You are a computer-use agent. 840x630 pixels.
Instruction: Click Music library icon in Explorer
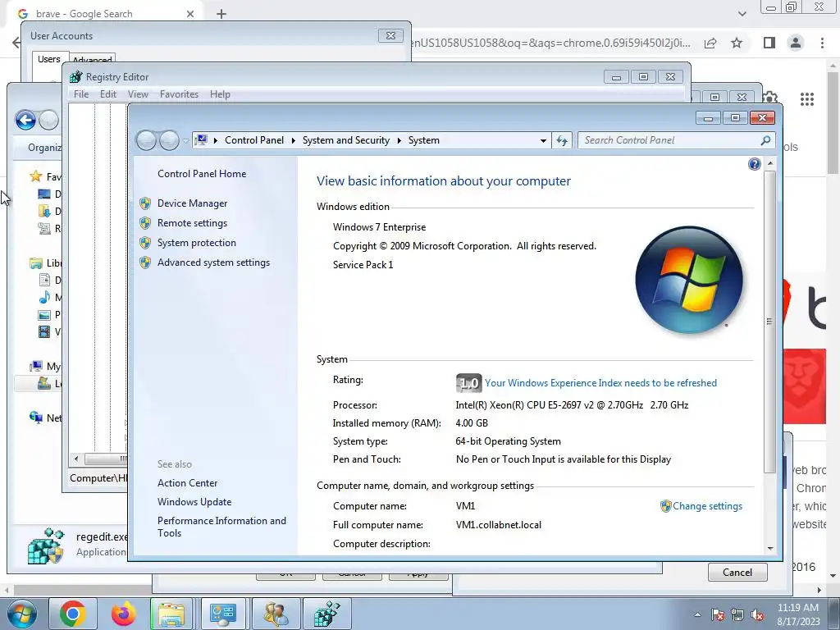(45, 297)
